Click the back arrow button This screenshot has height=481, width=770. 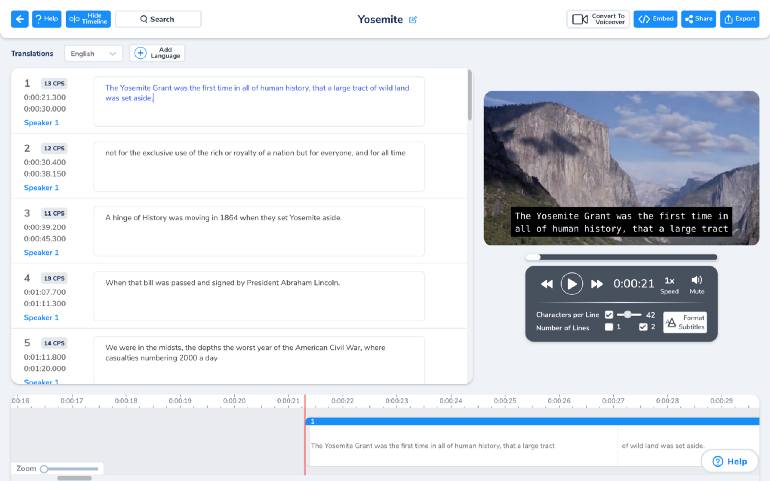pyautogui.click(x=20, y=19)
